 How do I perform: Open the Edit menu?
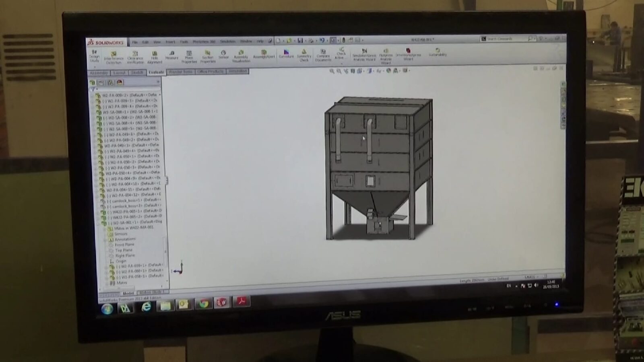pos(145,42)
